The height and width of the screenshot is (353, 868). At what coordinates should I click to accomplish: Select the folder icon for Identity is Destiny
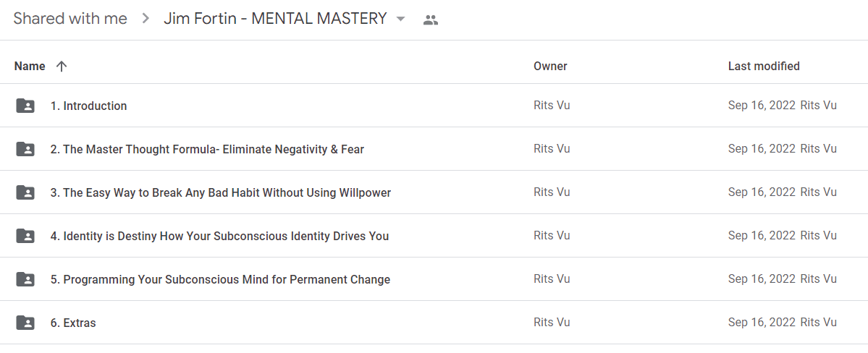(x=25, y=236)
